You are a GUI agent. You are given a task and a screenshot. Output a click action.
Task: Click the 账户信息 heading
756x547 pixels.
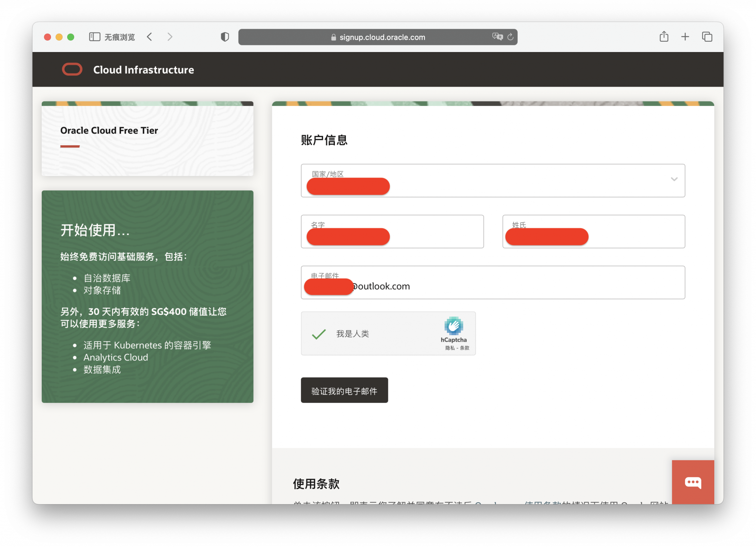tap(324, 140)
